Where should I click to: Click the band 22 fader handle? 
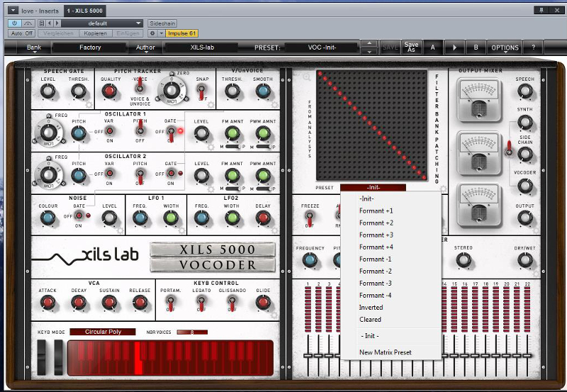click(x=527, y=355)
